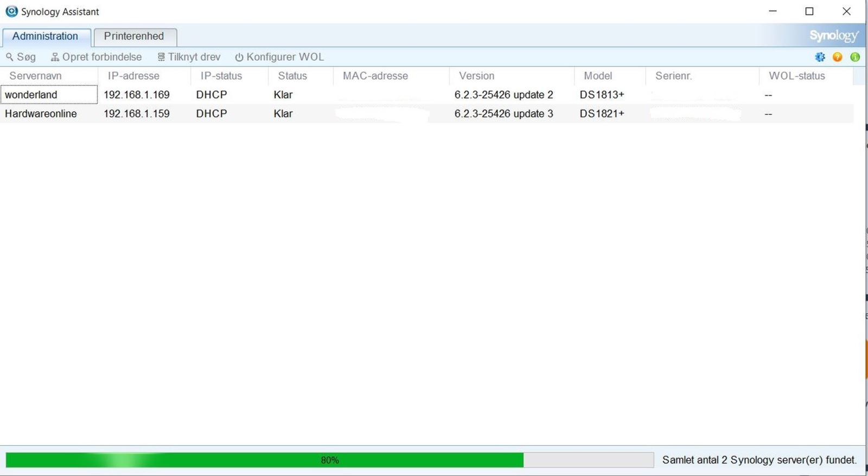This screenshot has width=868, height=476.
Task: Sort by the Model column header
Action: click(610, 76)
